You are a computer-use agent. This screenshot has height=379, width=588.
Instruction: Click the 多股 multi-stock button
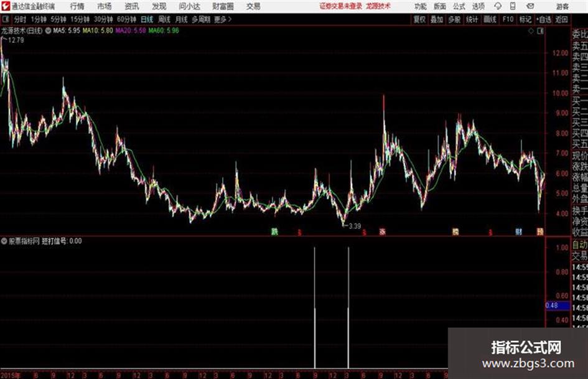(454, 19)
